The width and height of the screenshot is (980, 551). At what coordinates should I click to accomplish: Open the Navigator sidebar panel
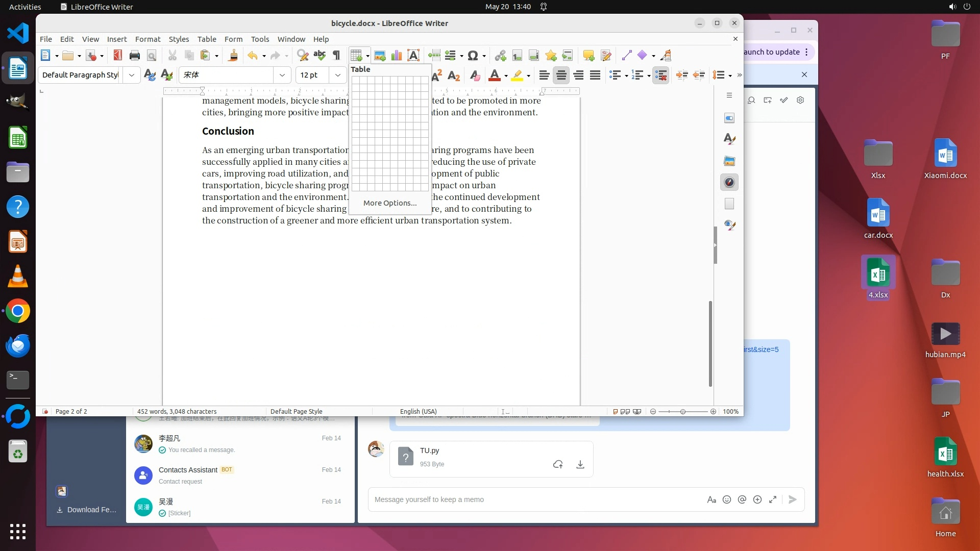(729, 182)
